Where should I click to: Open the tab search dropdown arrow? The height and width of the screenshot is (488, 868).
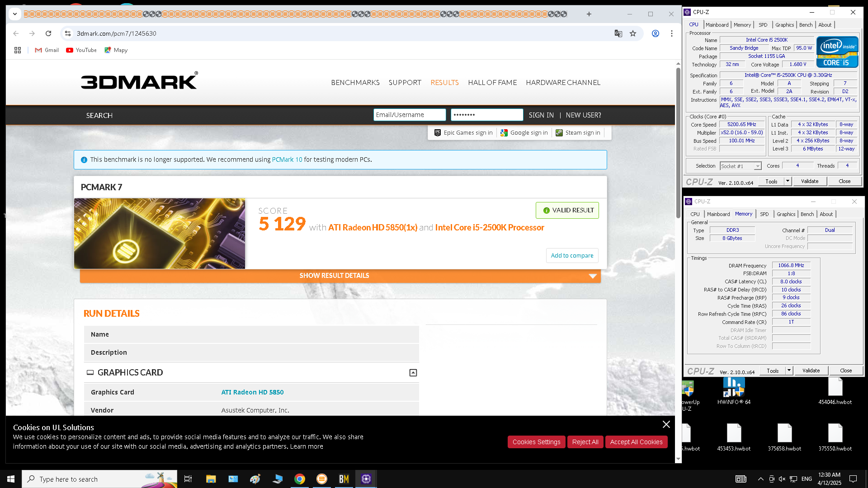click(x=15, y=14)
